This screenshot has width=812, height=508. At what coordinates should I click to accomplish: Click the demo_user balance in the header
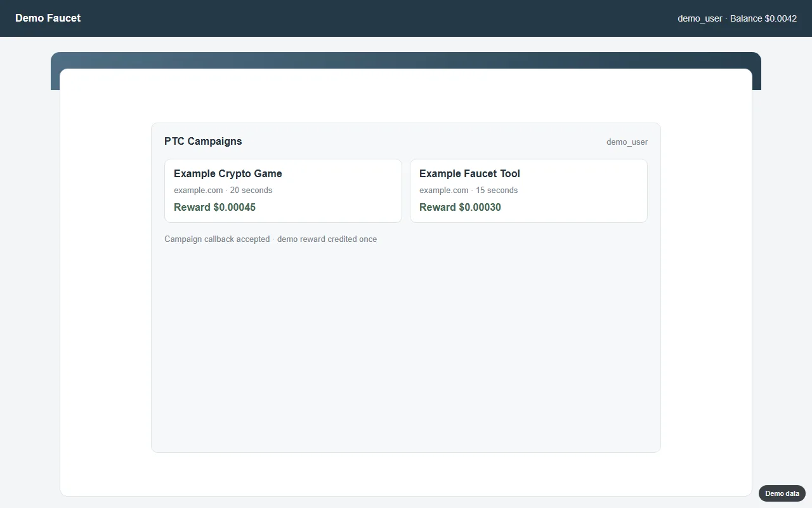pos(737,18)
